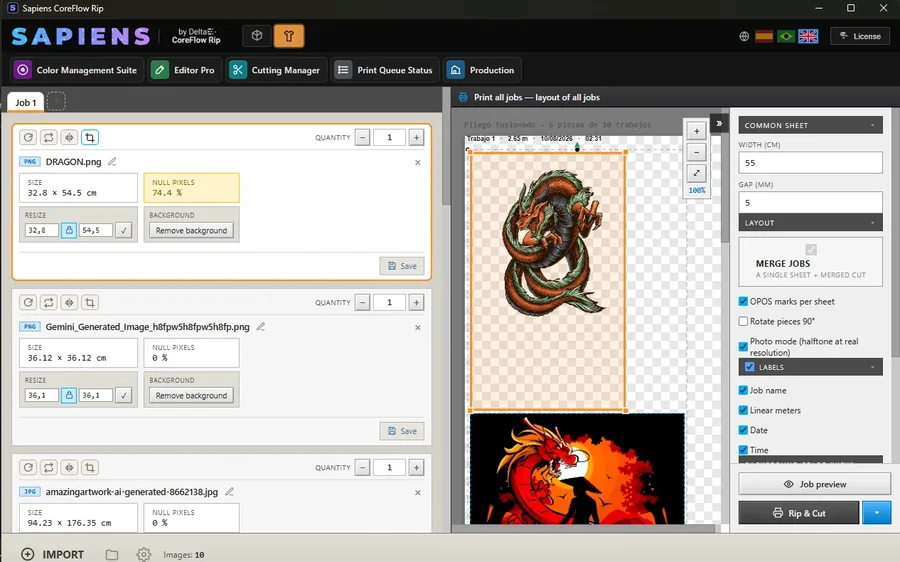900x562 pixels.
Task: Remove DRAGON.png from the job
Action: coord(418,162)
